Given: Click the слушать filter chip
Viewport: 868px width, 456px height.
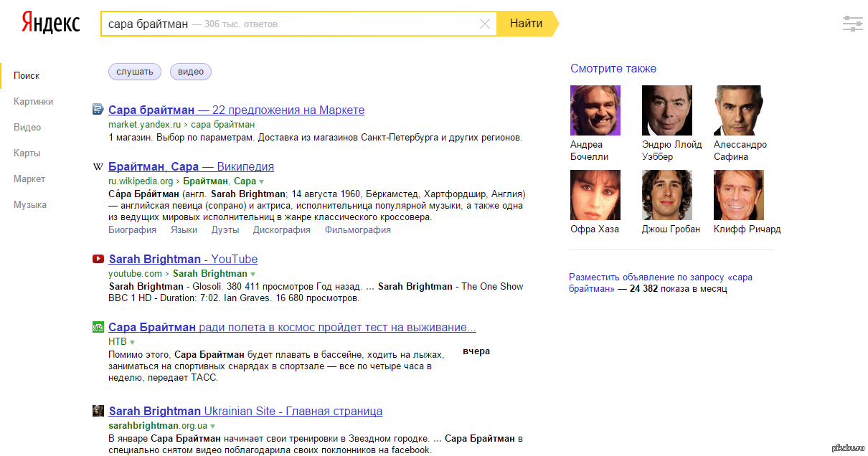Looking at the screenshot, I should tap(135, 71).
